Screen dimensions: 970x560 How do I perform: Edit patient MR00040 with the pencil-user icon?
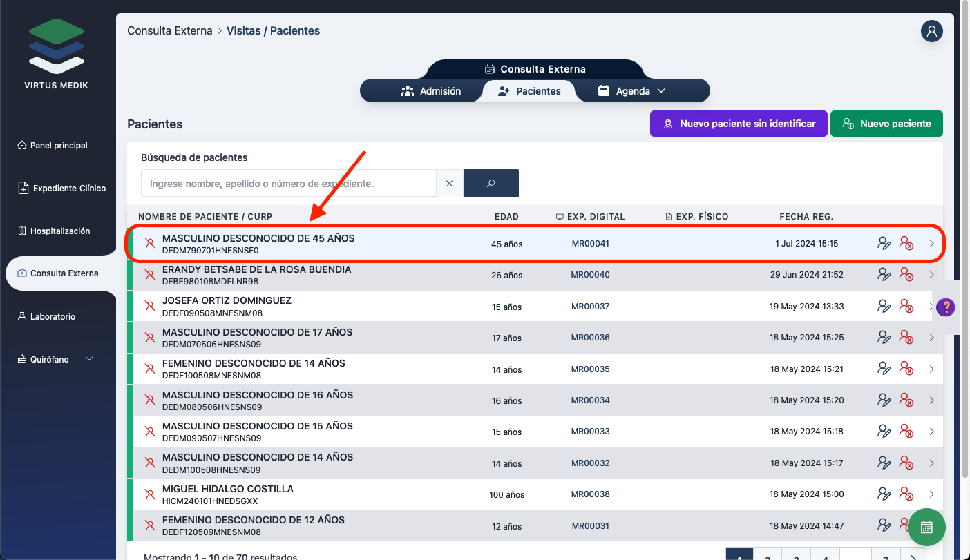[x=884, y=275]
